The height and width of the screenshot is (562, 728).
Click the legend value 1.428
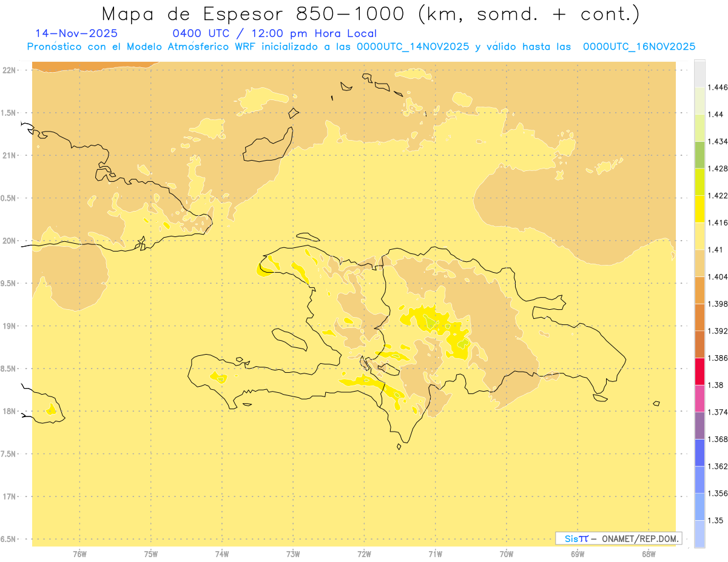click(x=718, y=169)
